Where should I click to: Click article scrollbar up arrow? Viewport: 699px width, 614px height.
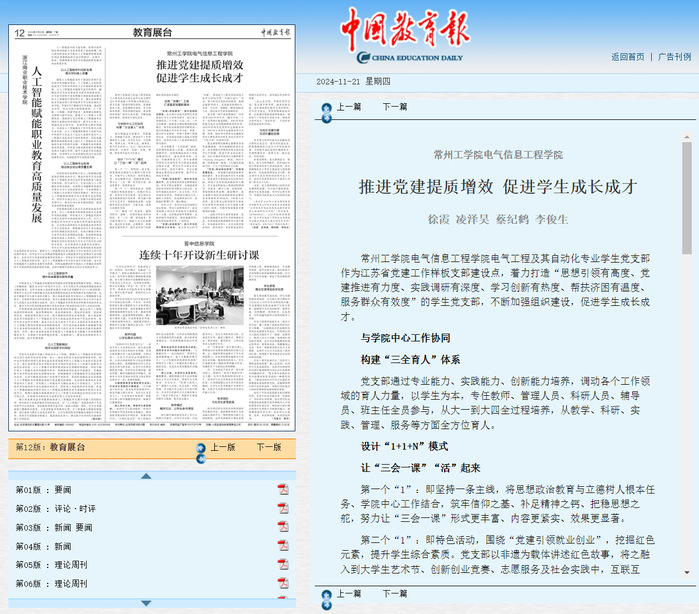[x=687, y=137]
